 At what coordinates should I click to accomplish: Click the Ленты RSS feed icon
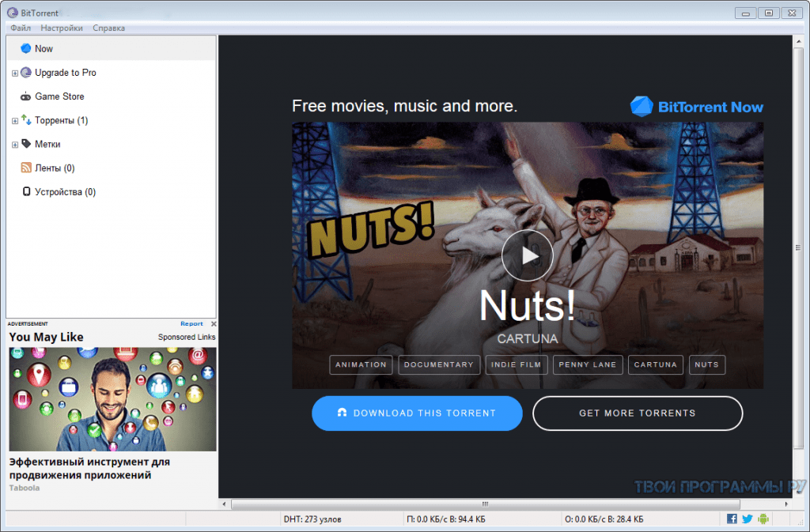pyautogui.click(x=26, y=168)
